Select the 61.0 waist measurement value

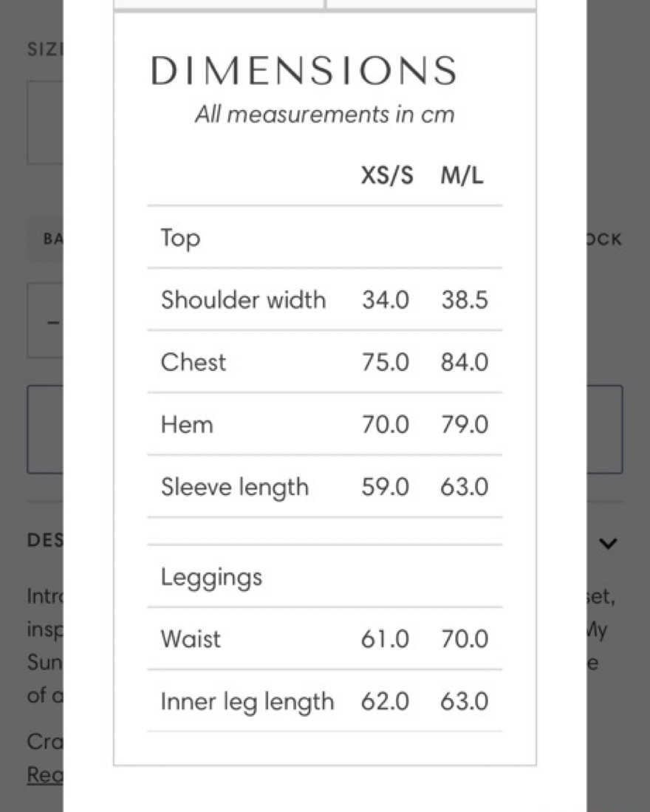(386, 639)
